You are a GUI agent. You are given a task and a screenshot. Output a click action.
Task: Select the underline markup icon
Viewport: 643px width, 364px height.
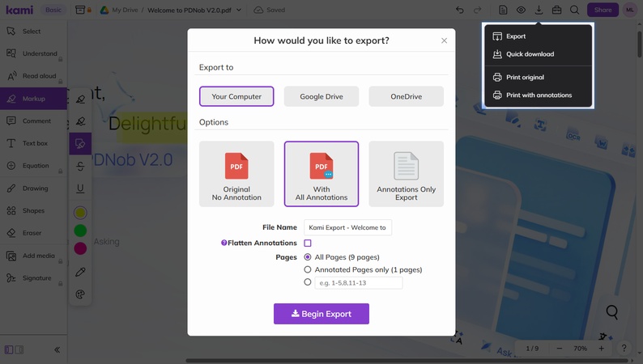pos(80,188)
